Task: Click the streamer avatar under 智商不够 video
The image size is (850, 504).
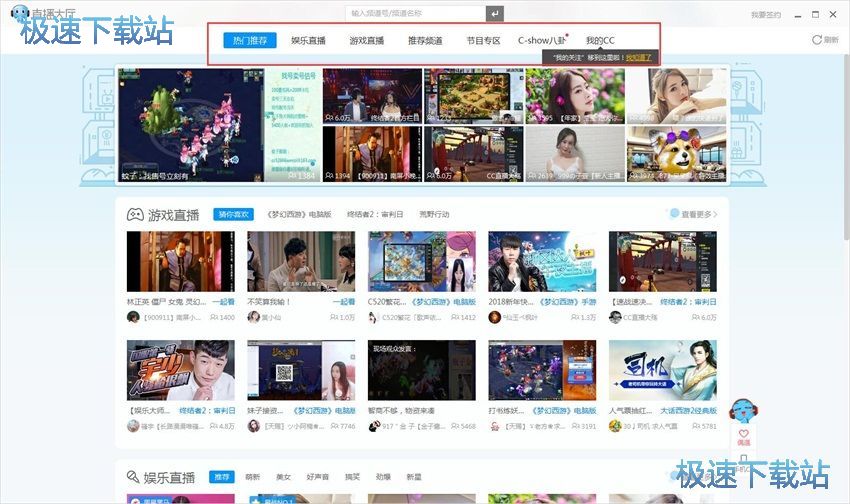Action: (x=374, y=426)
